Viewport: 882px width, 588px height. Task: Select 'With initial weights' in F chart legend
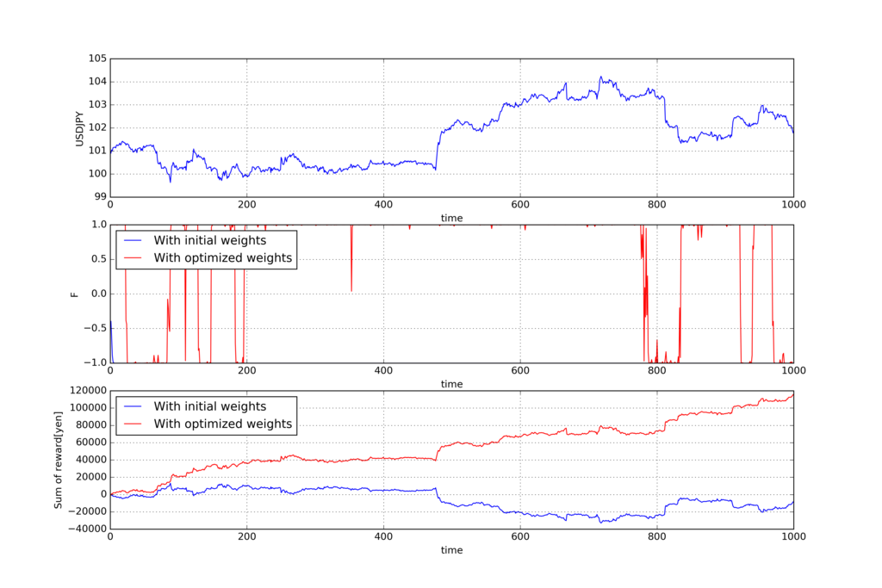pos(210,240)
